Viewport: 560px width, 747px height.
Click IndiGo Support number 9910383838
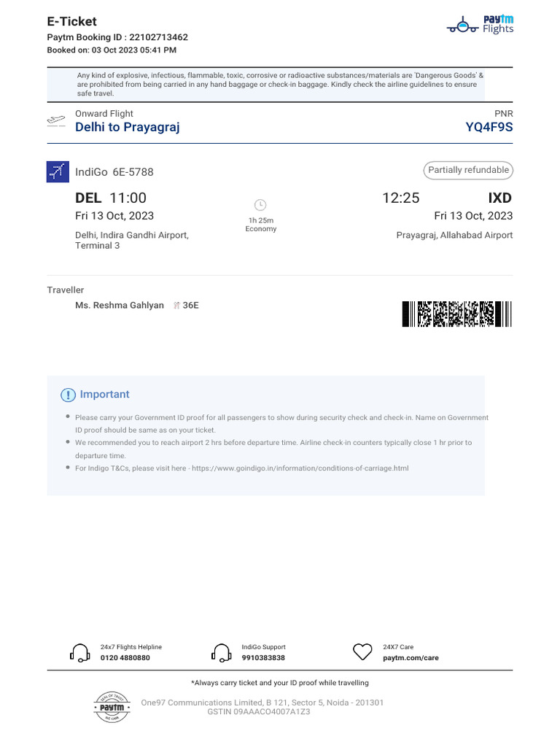[x=263, y=658]
